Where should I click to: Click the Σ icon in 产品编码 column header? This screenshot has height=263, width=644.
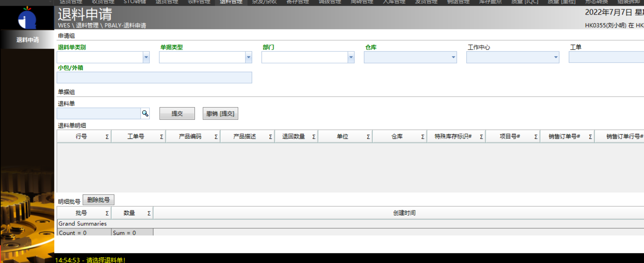[x=216, y=137]
